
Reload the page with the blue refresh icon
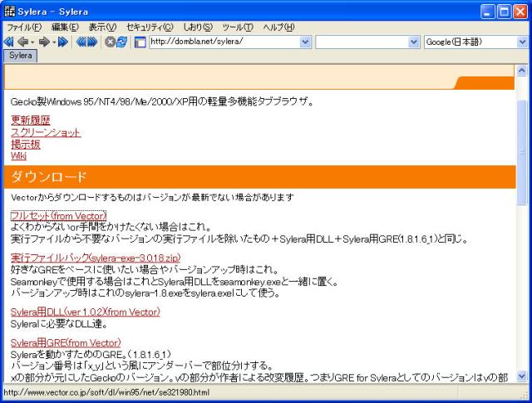(x=121, y=42)
